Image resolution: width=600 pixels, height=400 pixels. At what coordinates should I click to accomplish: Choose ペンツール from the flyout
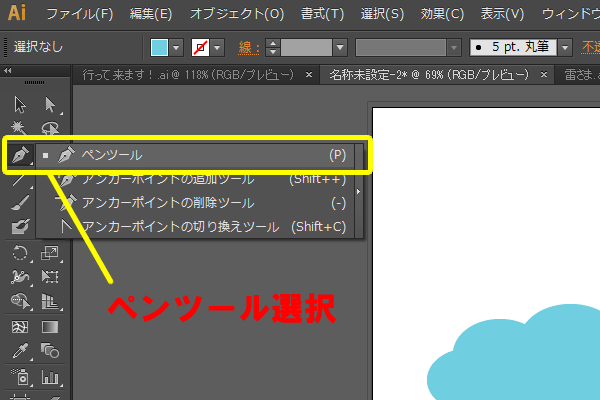point(195,155)
